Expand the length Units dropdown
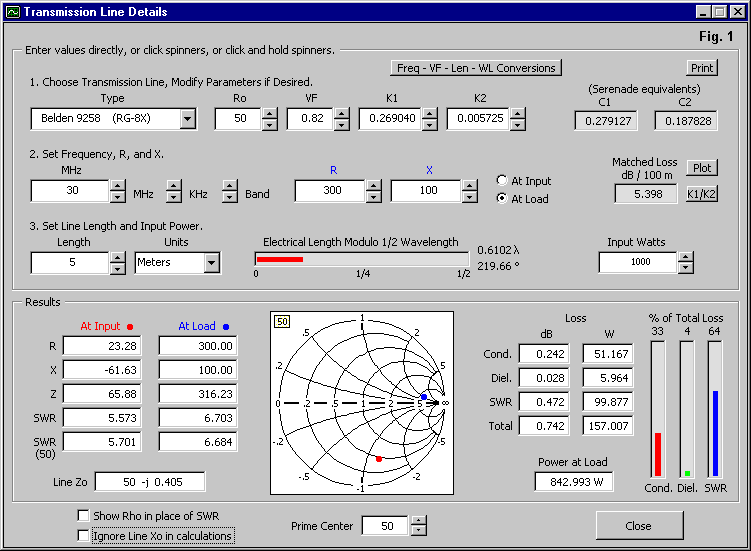Viewport: 751px width, 551px height. point(210,263)
